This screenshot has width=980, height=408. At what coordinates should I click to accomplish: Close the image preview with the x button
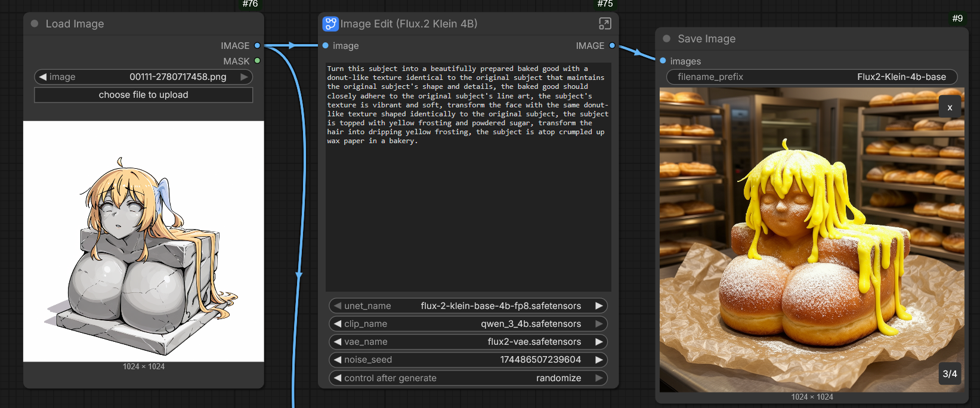(x=950, y=107)
